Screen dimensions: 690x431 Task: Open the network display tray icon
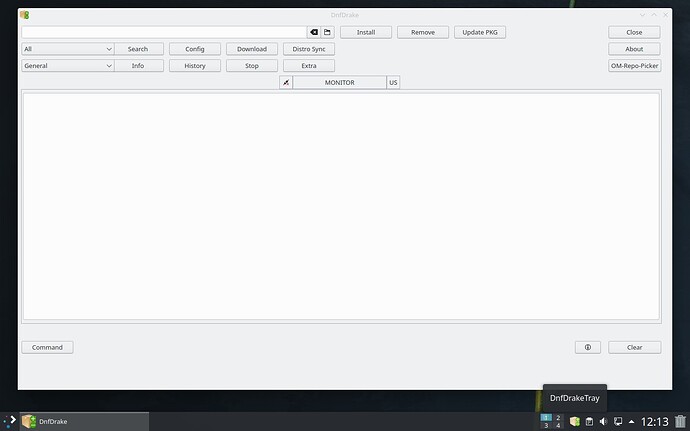(x=618, y=421)
